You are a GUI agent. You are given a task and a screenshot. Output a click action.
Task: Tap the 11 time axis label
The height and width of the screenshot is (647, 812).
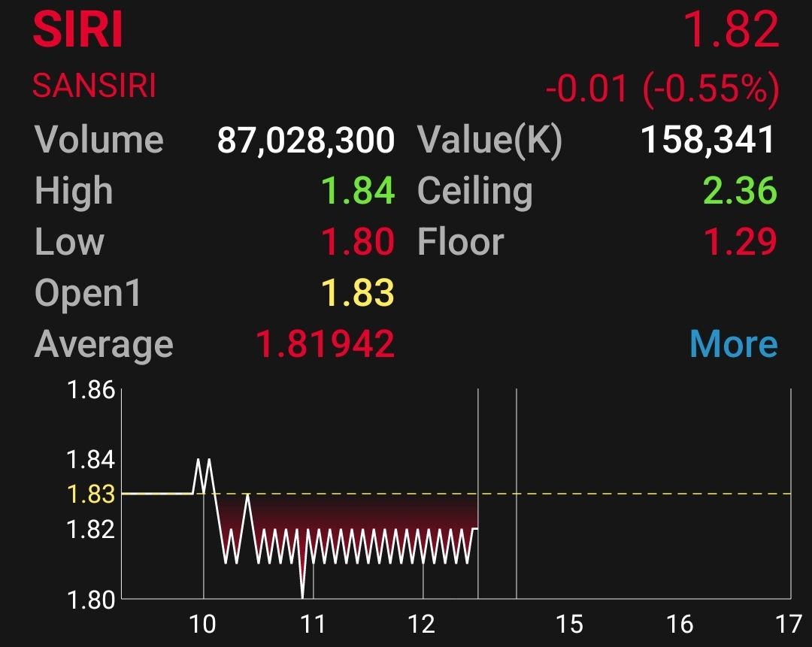point(313,624)
